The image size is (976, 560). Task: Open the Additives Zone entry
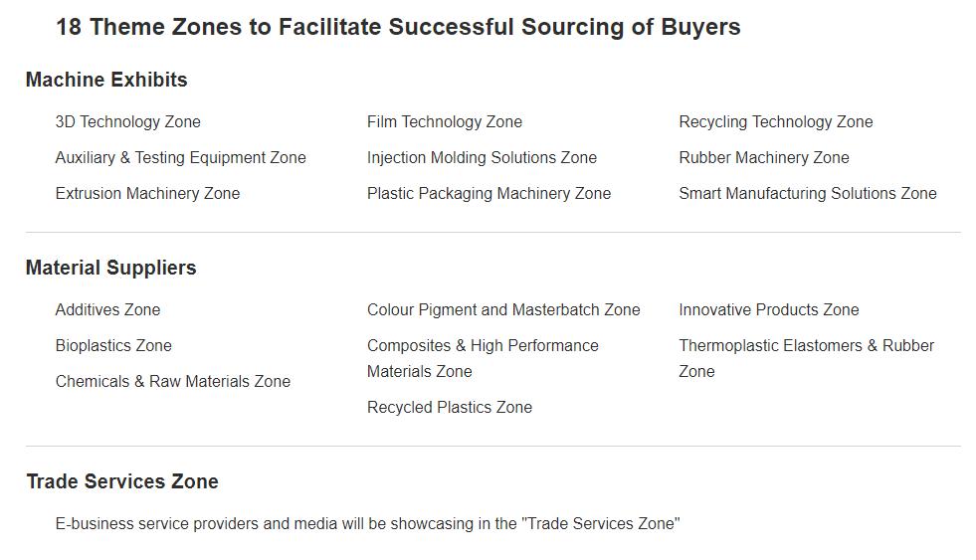pyautogui.click(x=107, y=310)
